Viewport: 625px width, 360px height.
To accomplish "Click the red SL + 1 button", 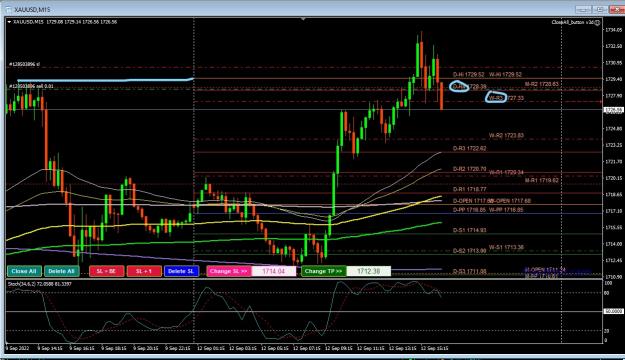I will click(x=144, y=271).
